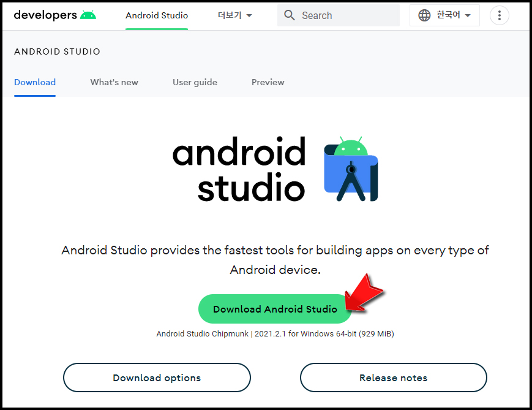
Task: Click the Android Studio Chipmunk version text
Action: click(x=275, y=333)
